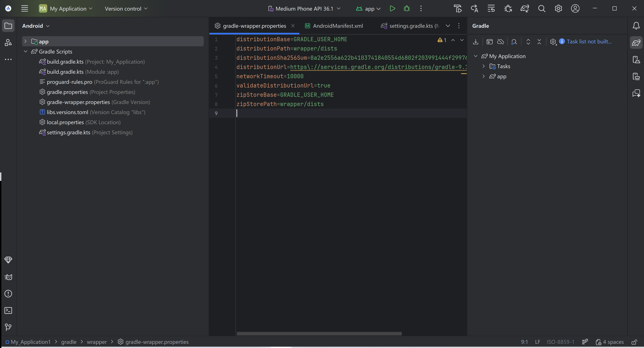Open Search Everywhere magnifier icon
This screenshot has width=644, height=348.
(x=541, y=9)
